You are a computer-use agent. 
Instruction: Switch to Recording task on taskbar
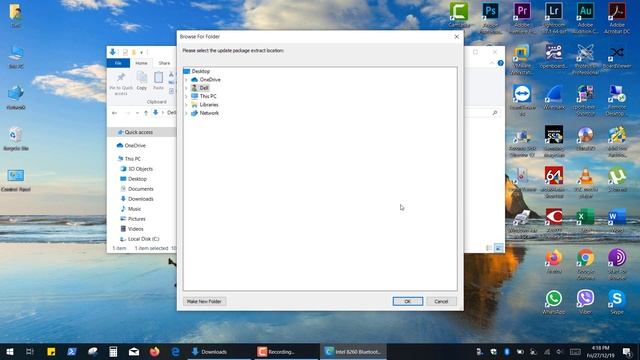click(x=286, y=351)
